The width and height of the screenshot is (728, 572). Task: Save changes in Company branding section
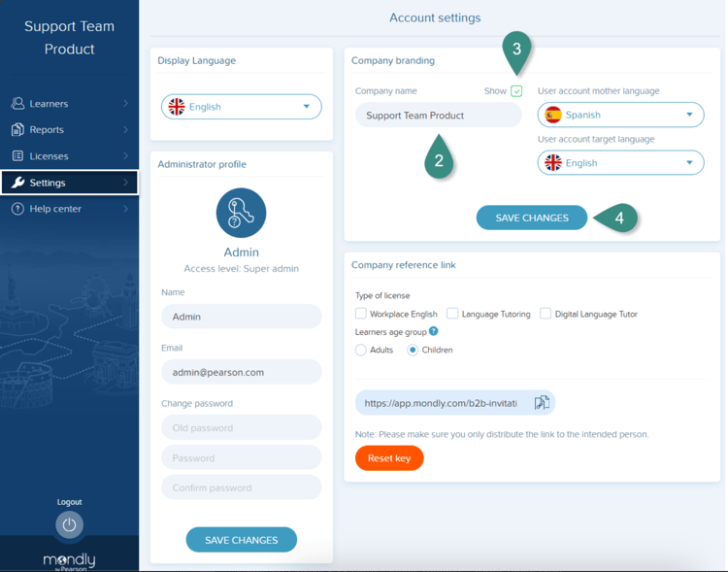click(531, 218)
